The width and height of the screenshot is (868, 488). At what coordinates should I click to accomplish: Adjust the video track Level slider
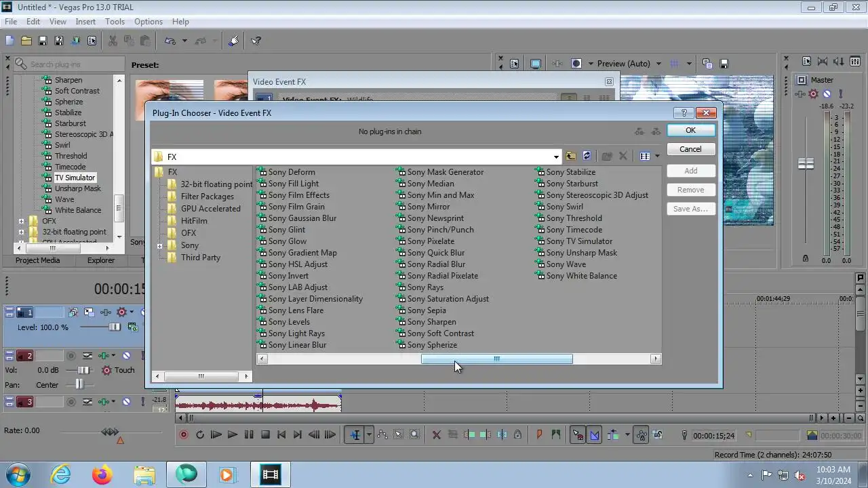point(115,327)
